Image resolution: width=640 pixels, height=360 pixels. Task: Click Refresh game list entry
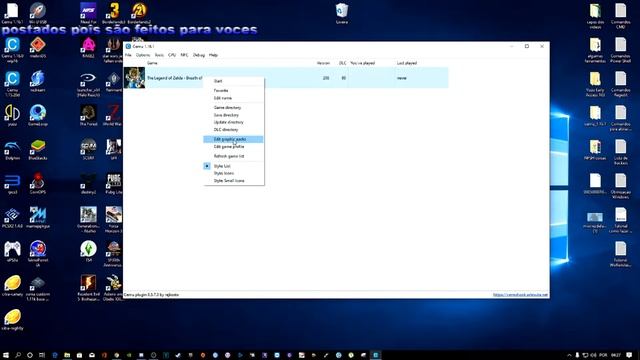[x=233, y=156]
